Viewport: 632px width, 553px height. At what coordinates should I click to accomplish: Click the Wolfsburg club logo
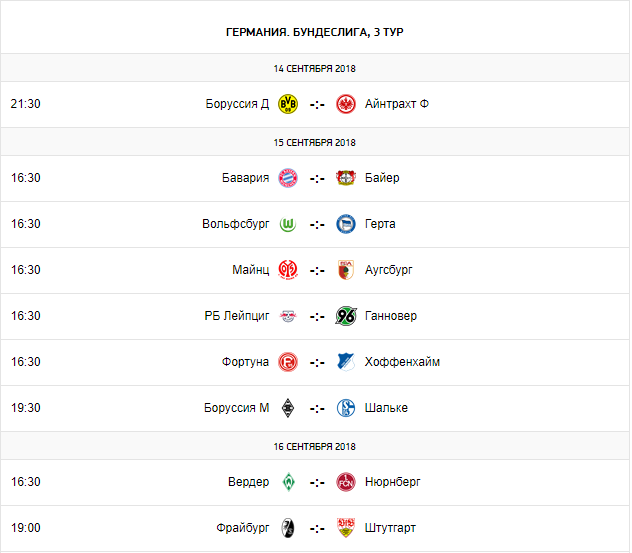(288, 224)
